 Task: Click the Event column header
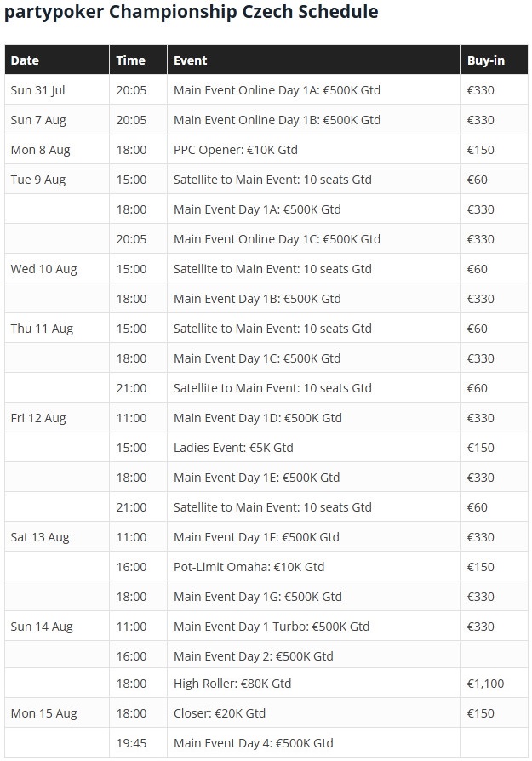[314, 60]
